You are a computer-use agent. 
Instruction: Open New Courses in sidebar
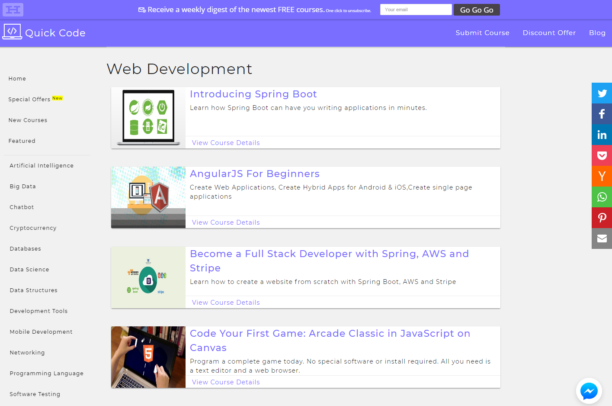tap(28, 120)
